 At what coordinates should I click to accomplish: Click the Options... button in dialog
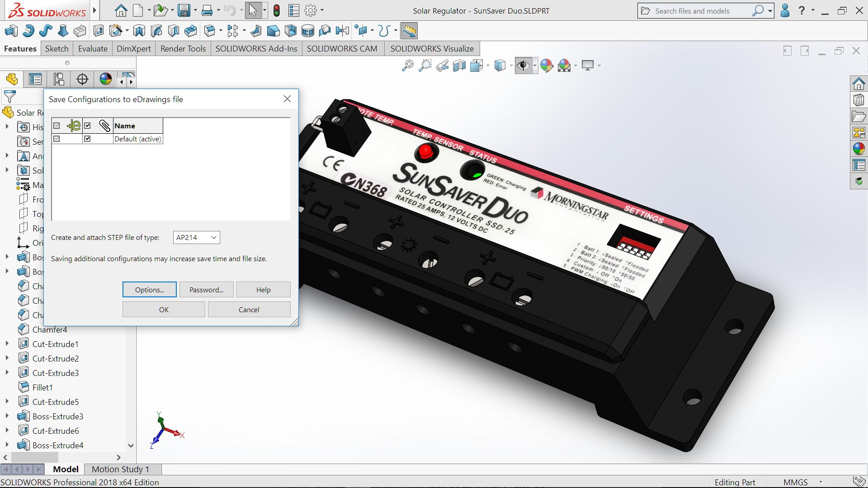coord(149,290)
